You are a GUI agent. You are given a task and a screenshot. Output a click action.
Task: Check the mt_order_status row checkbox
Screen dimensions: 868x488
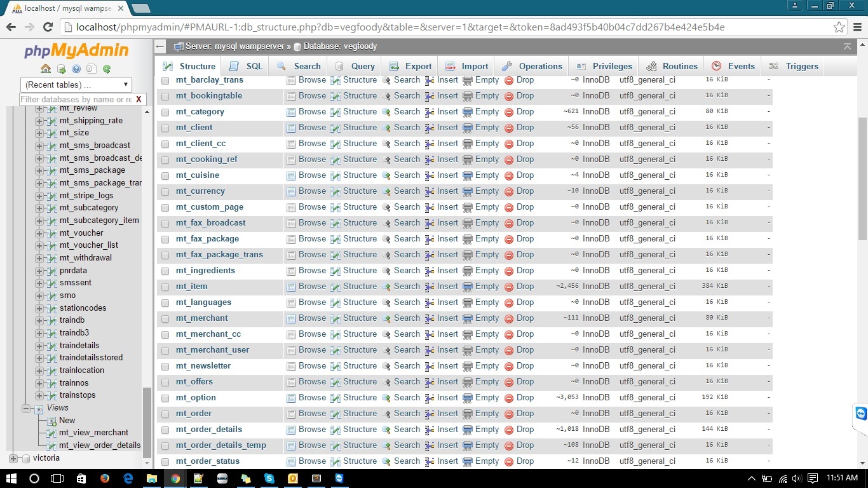[165, 462]
